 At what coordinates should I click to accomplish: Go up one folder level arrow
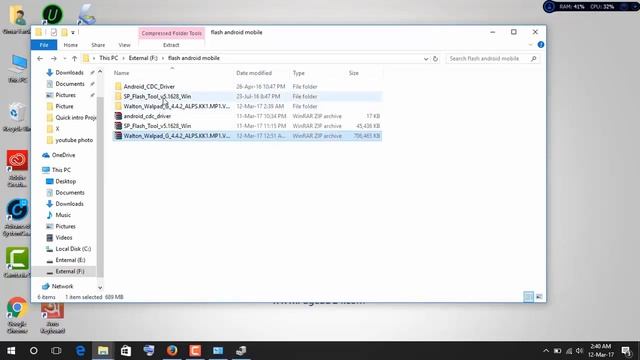[74, 58]
